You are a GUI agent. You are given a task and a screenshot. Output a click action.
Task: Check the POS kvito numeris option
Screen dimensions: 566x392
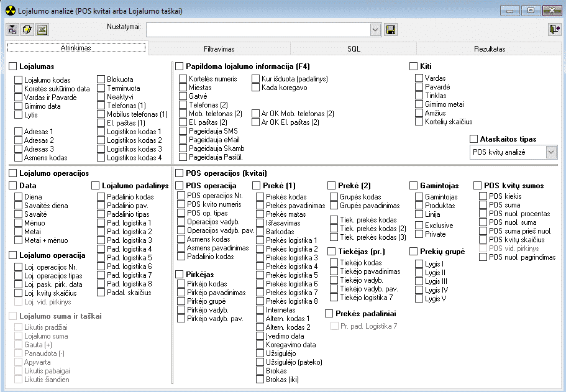(181, 204)
